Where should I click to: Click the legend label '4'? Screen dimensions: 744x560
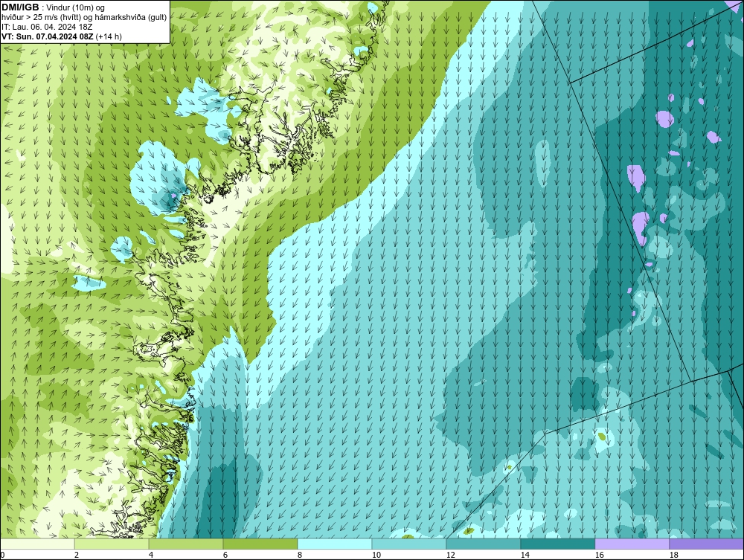click(151, 555)
